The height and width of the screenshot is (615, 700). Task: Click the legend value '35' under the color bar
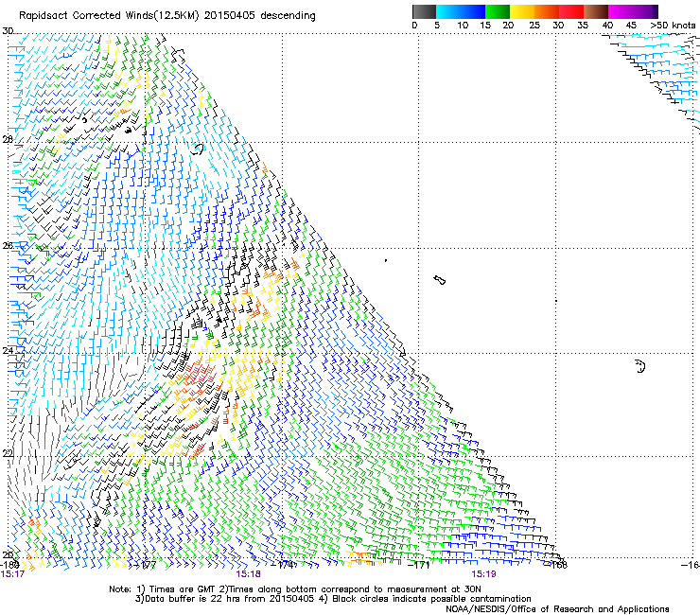(x=583, y=26)
